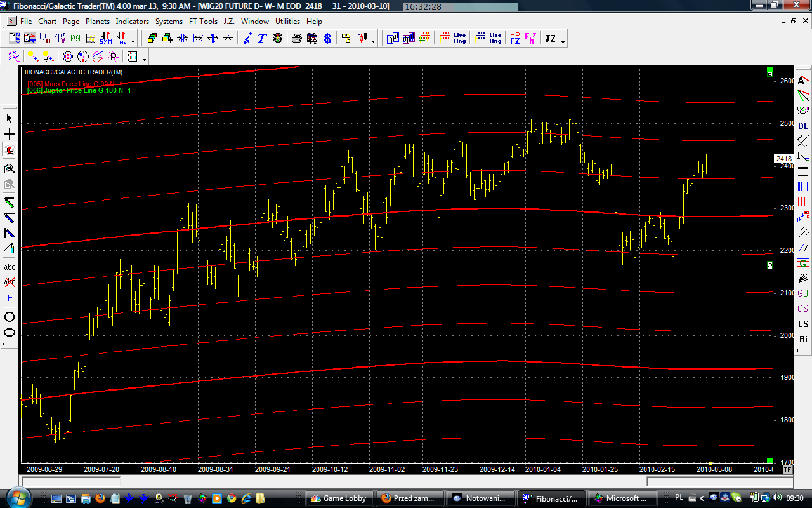Click the SYM symbol toolbar button

[106, 39]
